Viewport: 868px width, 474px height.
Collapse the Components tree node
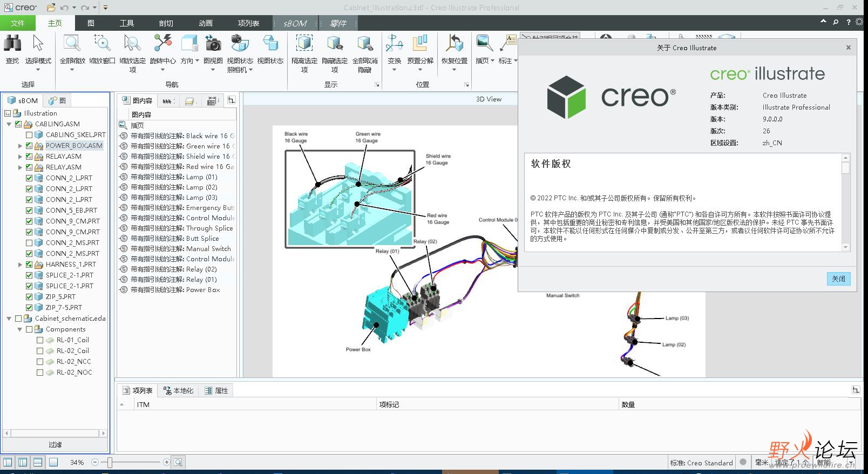(20, 329)
